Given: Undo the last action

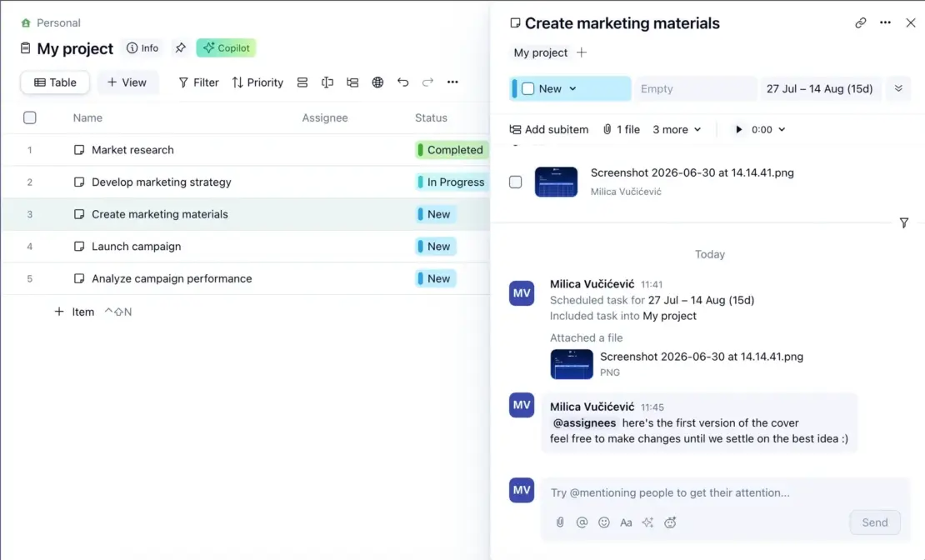Looking at the screenshot, I should pos(403,82).
